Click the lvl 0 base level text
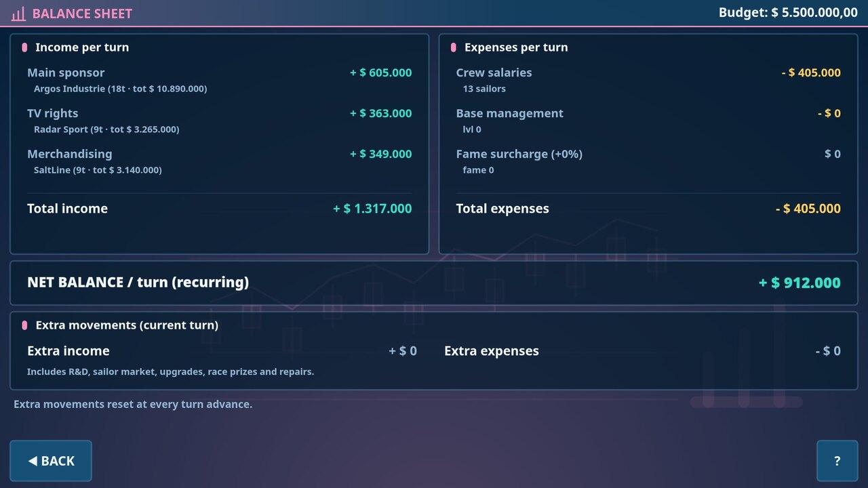868x488 pixels. (472, 129)
